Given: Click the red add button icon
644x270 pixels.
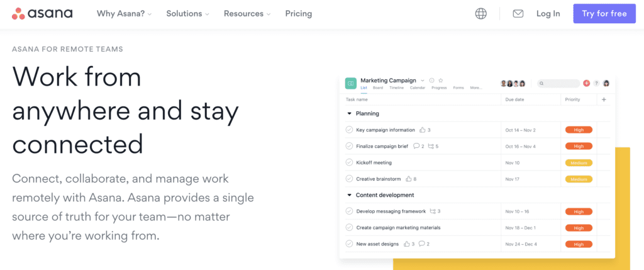Looking at the screenshot, I should pyautogui.click(x=587, y=84).
